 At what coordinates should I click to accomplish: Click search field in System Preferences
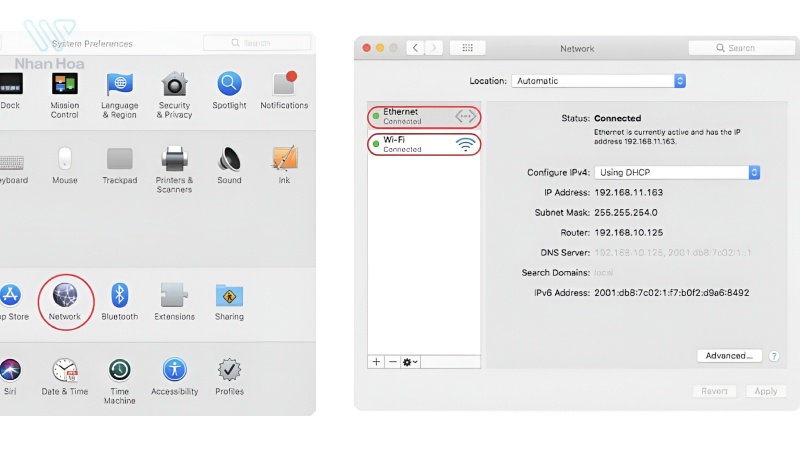257,43
